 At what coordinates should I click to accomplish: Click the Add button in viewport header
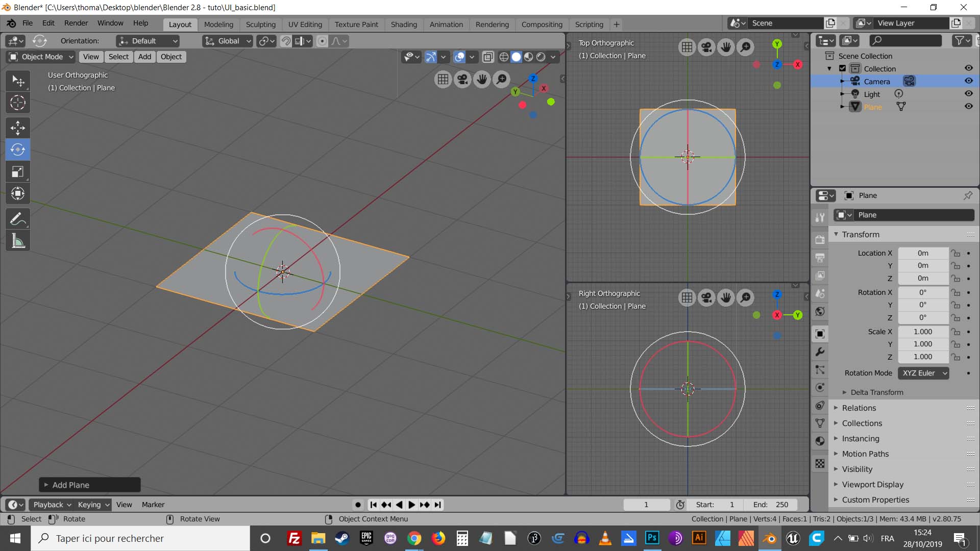coord(144,57)
